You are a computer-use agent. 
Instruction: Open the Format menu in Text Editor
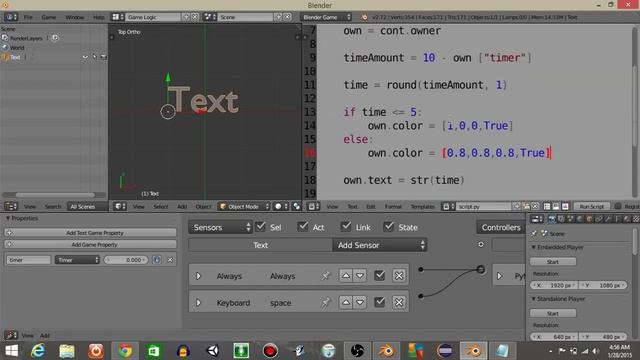tap(393, 207)
